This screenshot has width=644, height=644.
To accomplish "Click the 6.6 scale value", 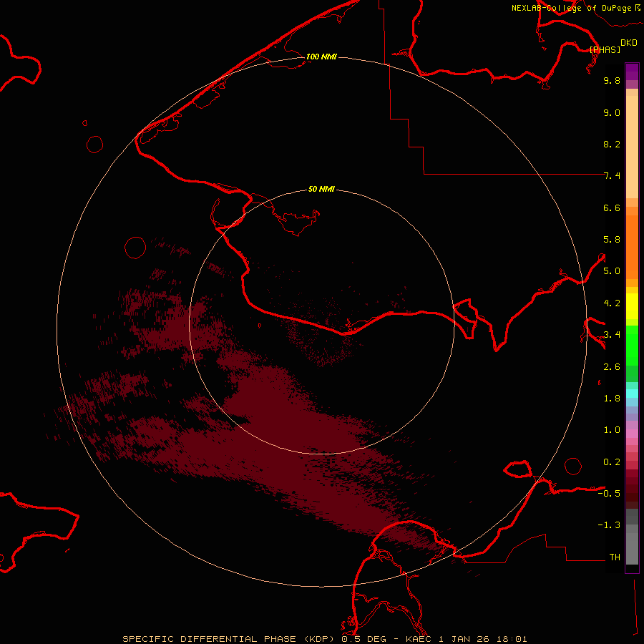I will pyautogui.click(x=612, y=208).
